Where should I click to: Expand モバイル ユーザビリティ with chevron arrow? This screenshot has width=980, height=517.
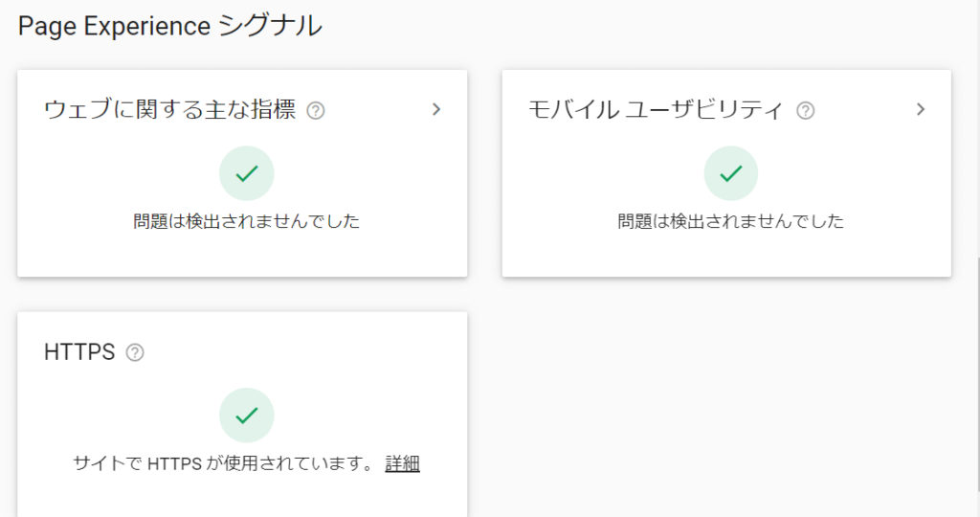(920, 109)
